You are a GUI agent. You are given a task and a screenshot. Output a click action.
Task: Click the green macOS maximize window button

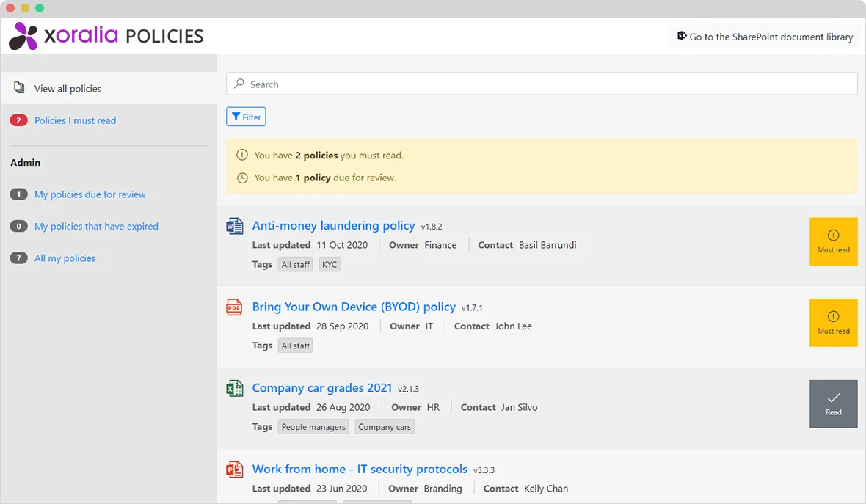tap(39, 8)
